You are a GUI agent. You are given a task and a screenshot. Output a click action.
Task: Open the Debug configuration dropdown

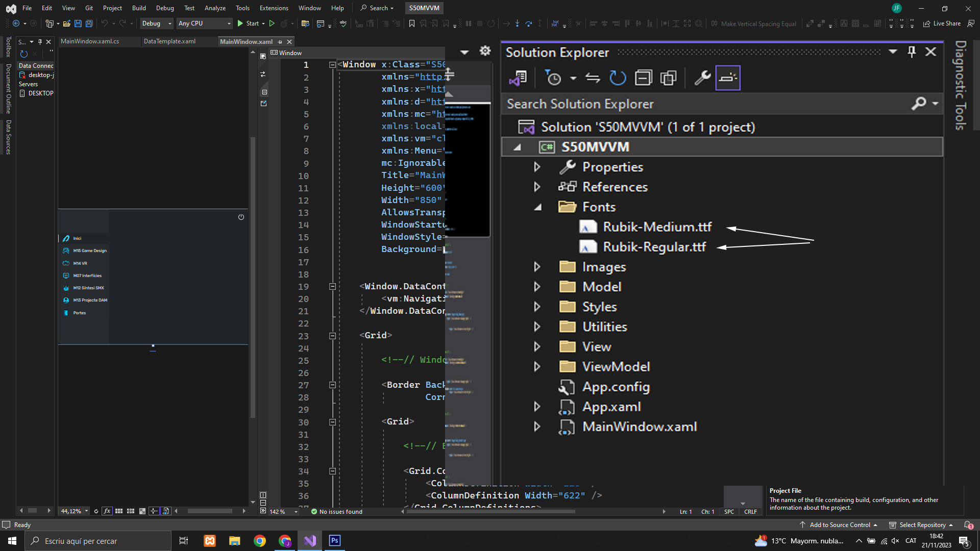(x=156, y=23)
